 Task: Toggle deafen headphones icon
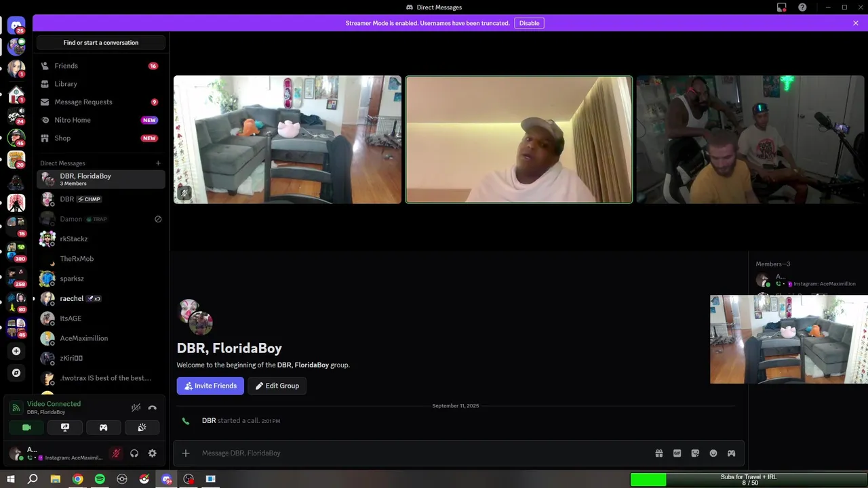pos(134,453)
